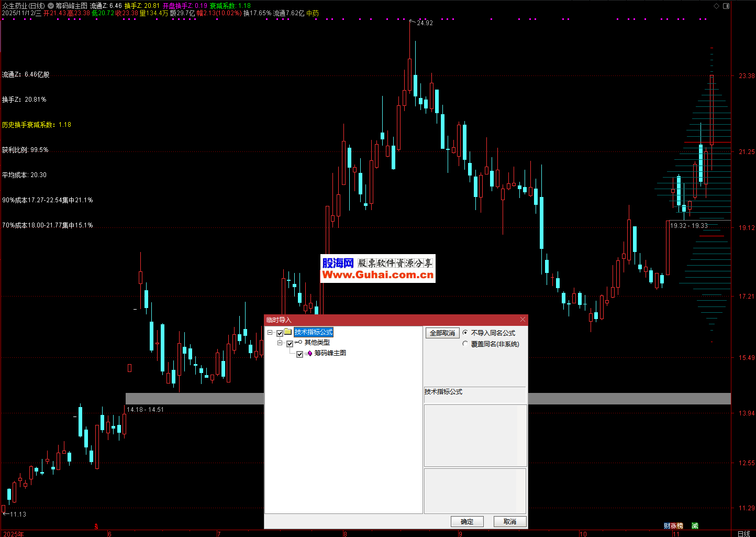
Task: Click the 23.38 price on the right axis
Action: coord(747,76)
